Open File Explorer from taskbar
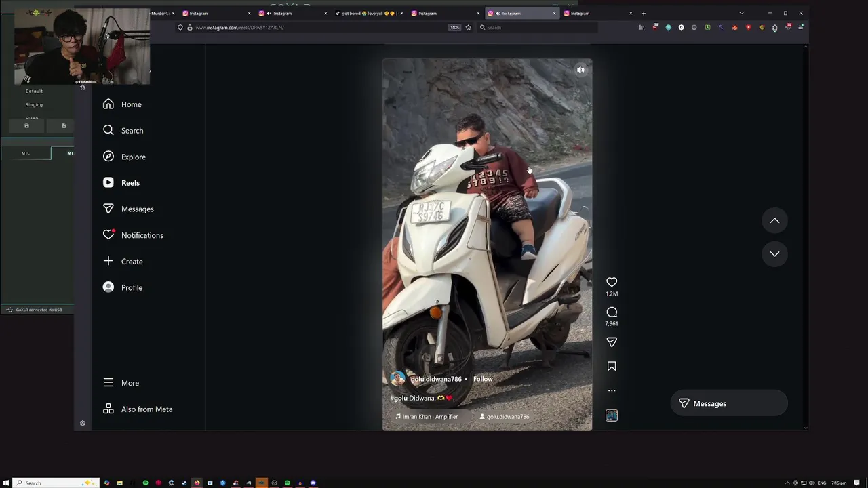The width and height of the screenshot is (868, 488). [x=119, y=483]
